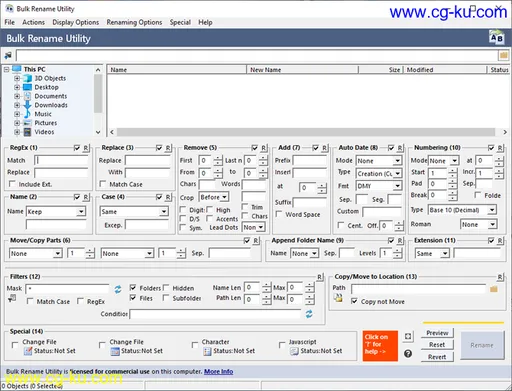Reset Filters (12) with its R button

pos(320,277)
